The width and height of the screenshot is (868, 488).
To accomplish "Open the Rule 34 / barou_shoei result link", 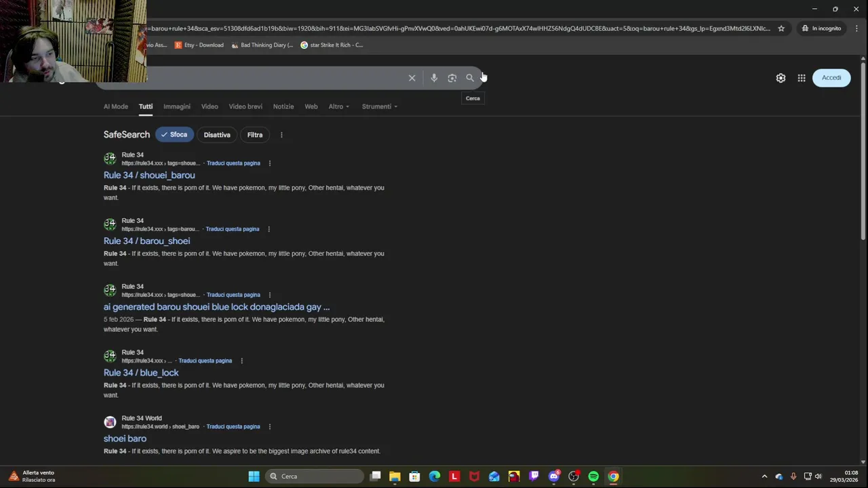I will [146, 241].
